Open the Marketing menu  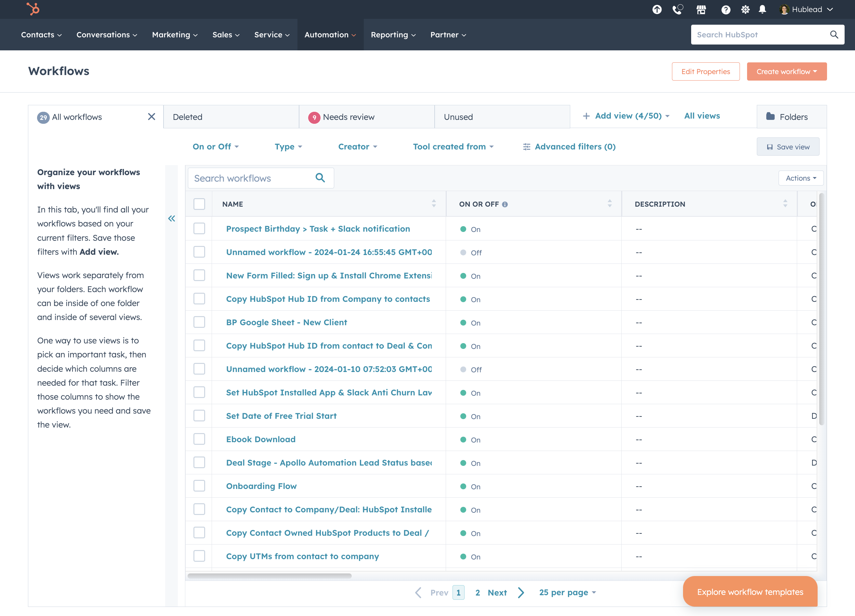(175, 35)
